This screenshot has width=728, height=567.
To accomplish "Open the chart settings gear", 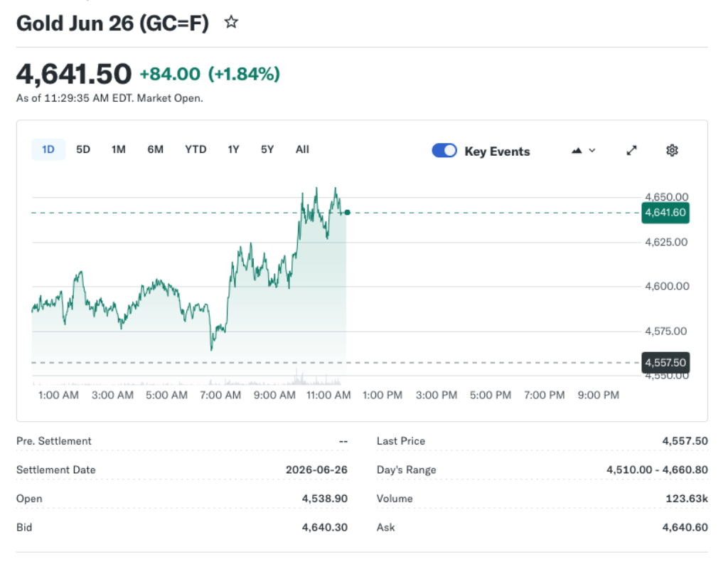I will pos(672,150).
